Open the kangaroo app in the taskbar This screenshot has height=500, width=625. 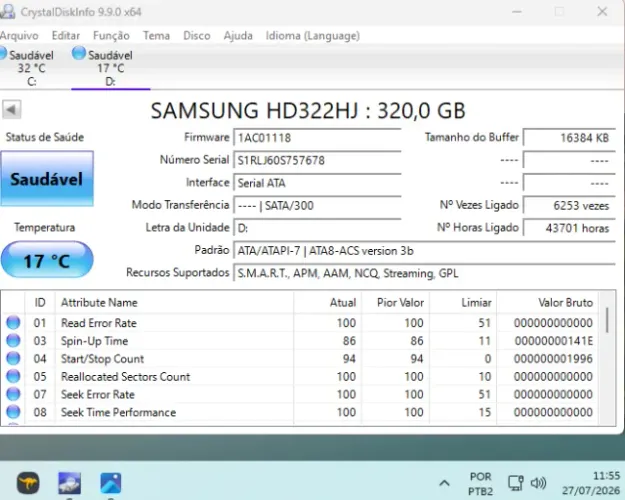pyautogui.click(x=28, y=483)
